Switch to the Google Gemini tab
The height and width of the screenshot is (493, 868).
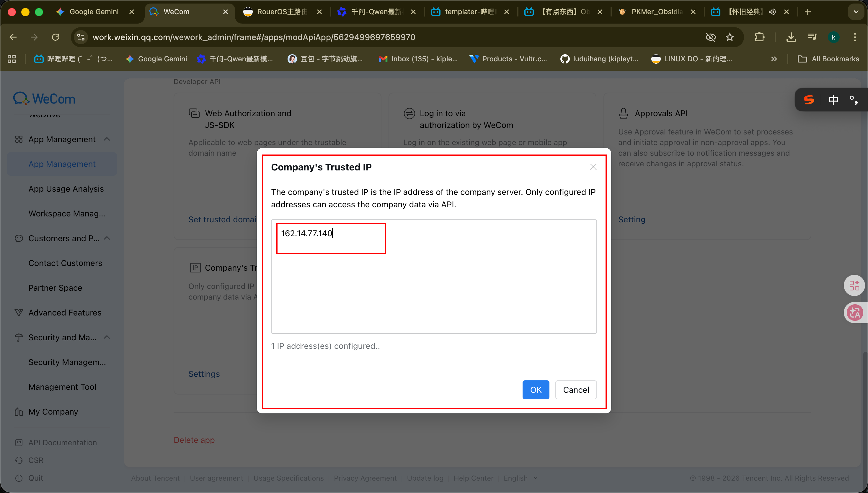tap(94, 12)
